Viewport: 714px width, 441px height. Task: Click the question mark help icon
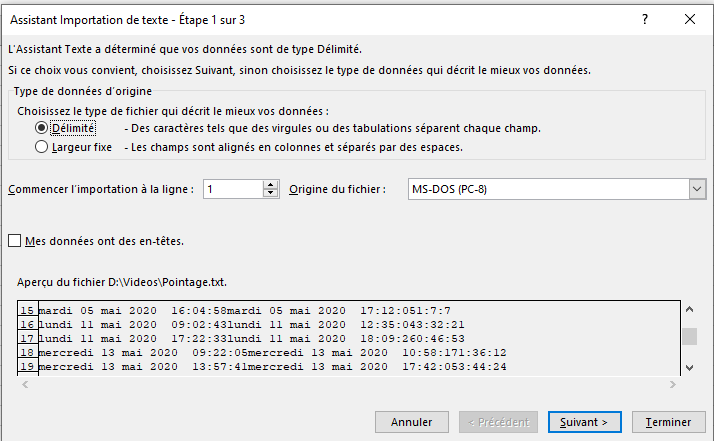coord(644,19)
